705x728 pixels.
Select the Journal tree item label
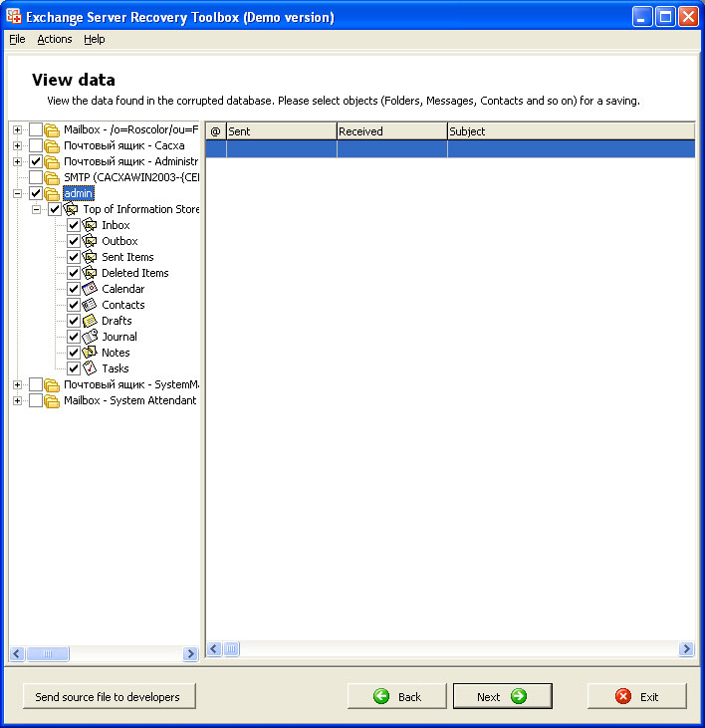tap(119, 337)
